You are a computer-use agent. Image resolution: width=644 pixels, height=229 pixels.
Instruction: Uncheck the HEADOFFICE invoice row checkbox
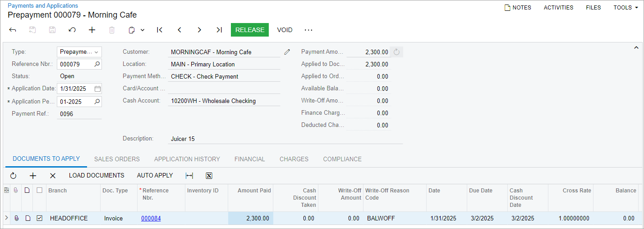pyautogui.click(x=40, y=218)
